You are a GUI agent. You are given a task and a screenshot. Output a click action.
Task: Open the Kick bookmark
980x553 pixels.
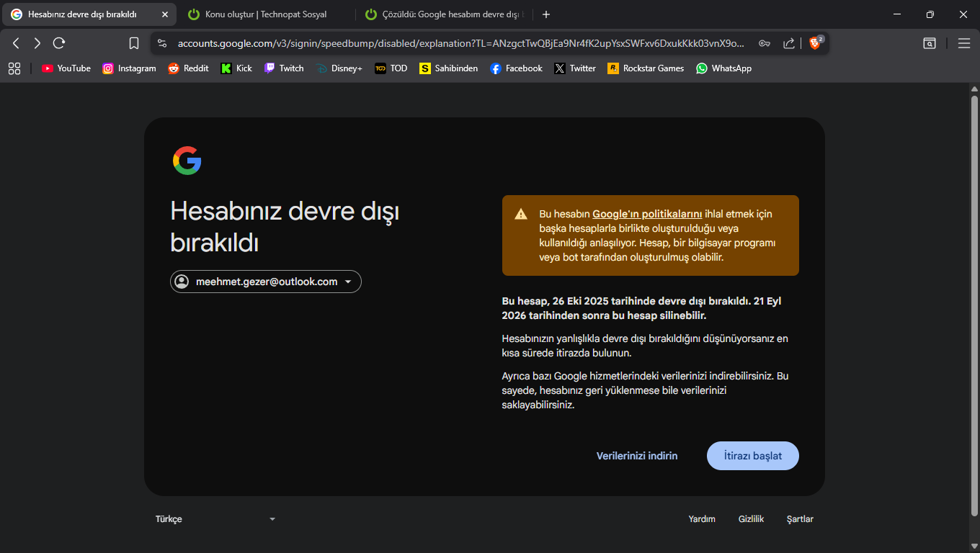click(236, 68)
